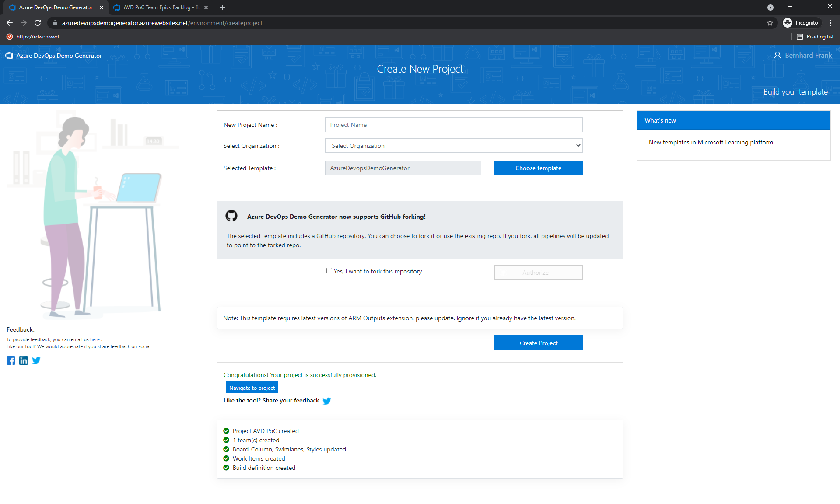Click the Azure DevOps Demo Generator logo

point(54,56)
